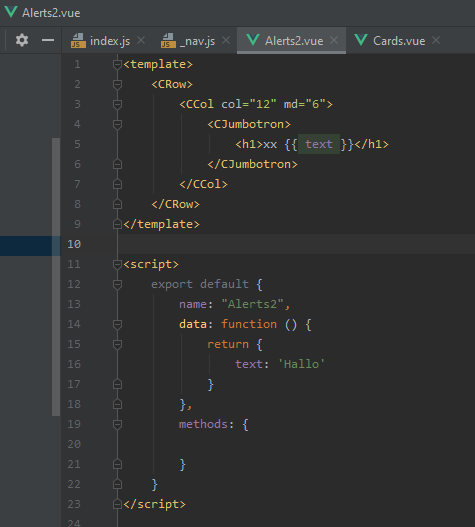The image size is (475, 527).
Task: Hide the tool panel with minus icon
Action: [48, 40]
